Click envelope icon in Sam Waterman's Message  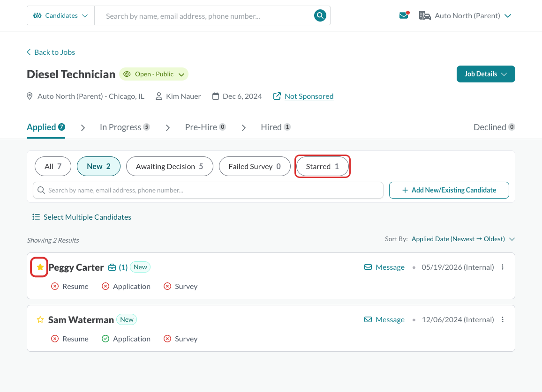(368, 319)
